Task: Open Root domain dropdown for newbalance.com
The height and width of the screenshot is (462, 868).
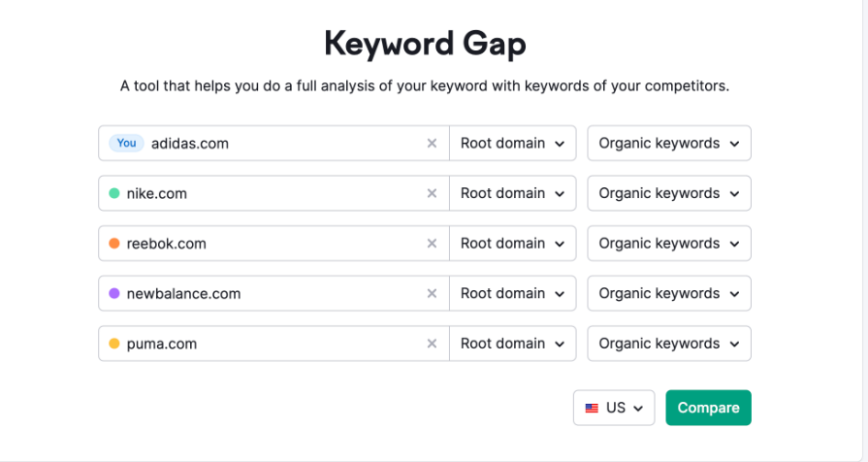Action: pyautogui.click(x=513, y=293)
